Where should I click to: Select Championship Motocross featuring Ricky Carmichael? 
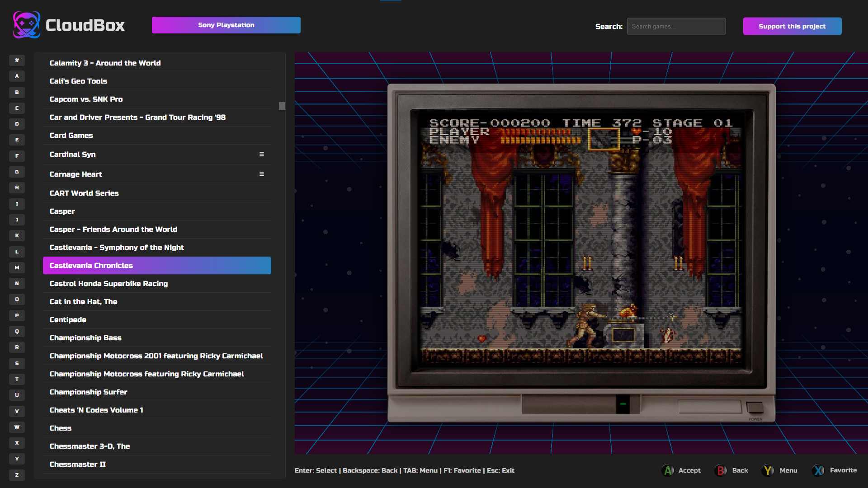pyautogui.click(x=157, y=374)
